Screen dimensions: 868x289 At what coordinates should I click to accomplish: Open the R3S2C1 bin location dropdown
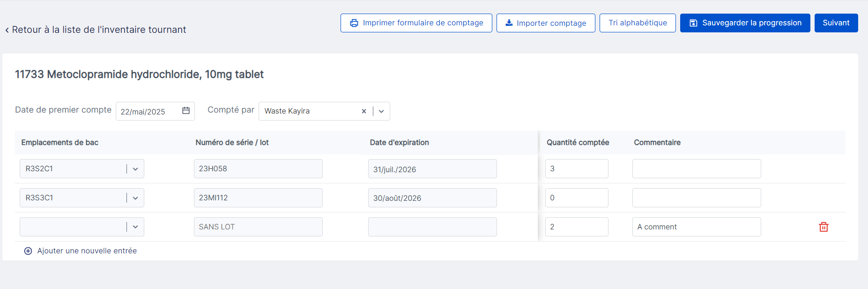pos(135,169)
